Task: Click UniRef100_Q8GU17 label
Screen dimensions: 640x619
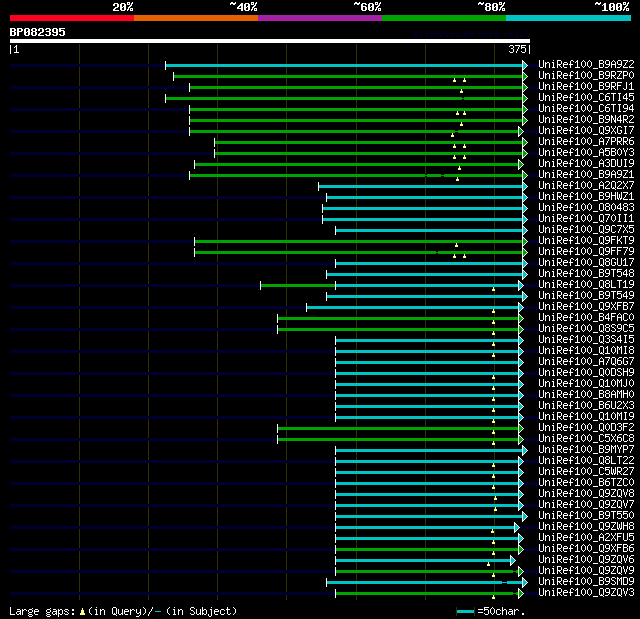Action: click(586, 263)
